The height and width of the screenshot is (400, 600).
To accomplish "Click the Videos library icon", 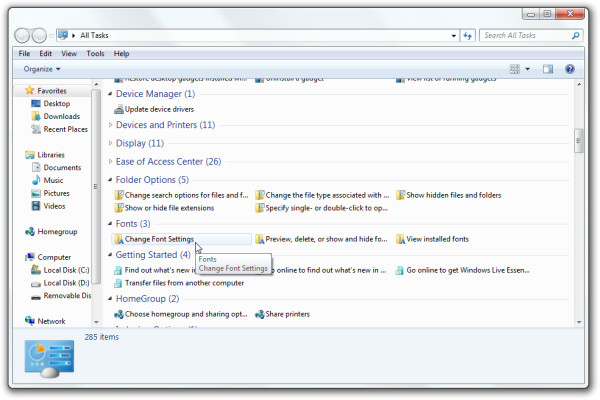I will click(x=36, y=206).
